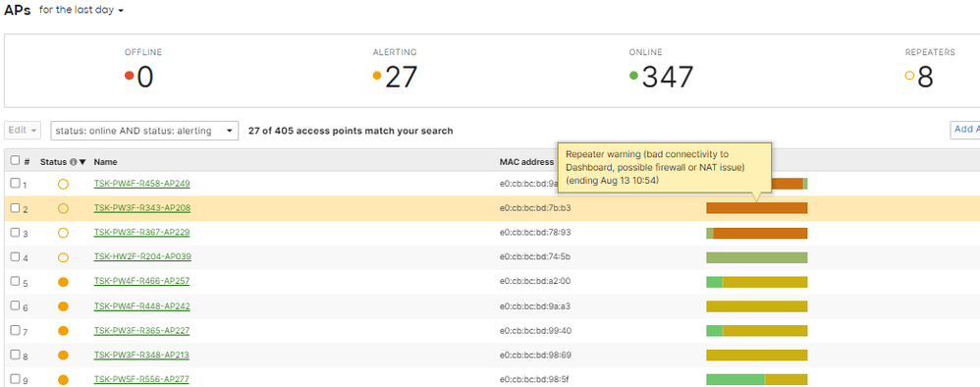The image size is (980, 387).
Task: Click connectivity bar for TSK-HW2F-R204-AP039
Action: click(x=757, y=257)
